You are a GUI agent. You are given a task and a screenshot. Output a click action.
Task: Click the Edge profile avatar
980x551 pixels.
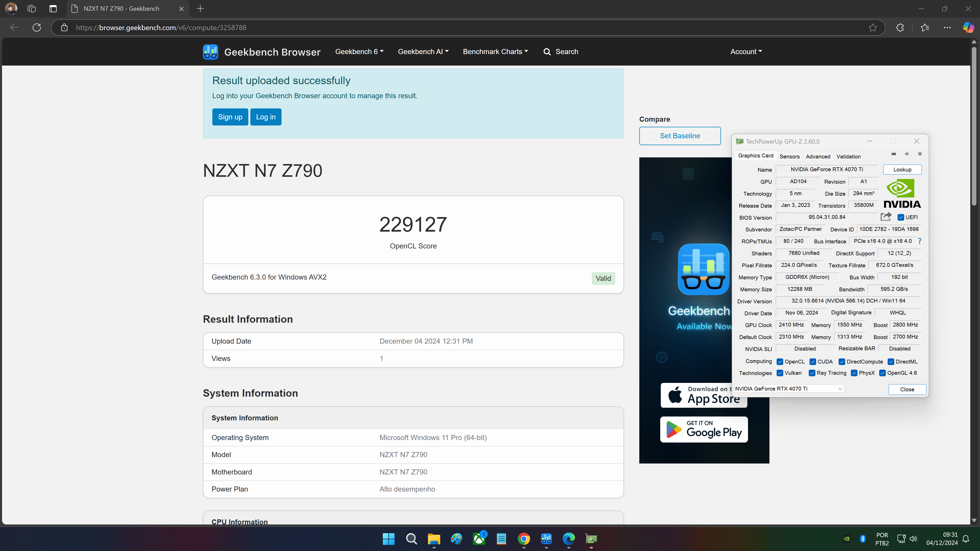(11, 8)
